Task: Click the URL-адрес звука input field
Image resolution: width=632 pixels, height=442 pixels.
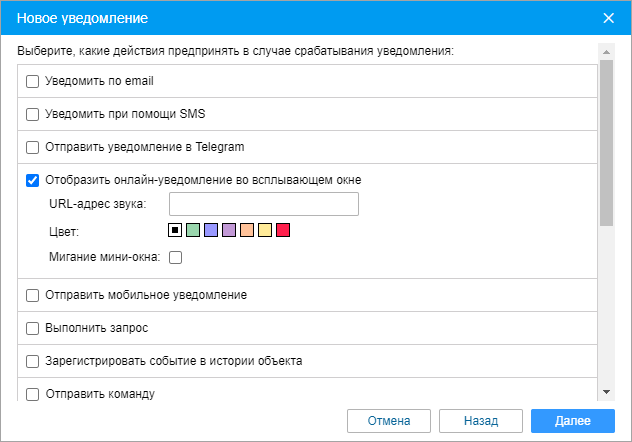Action: tap(264, 205)
